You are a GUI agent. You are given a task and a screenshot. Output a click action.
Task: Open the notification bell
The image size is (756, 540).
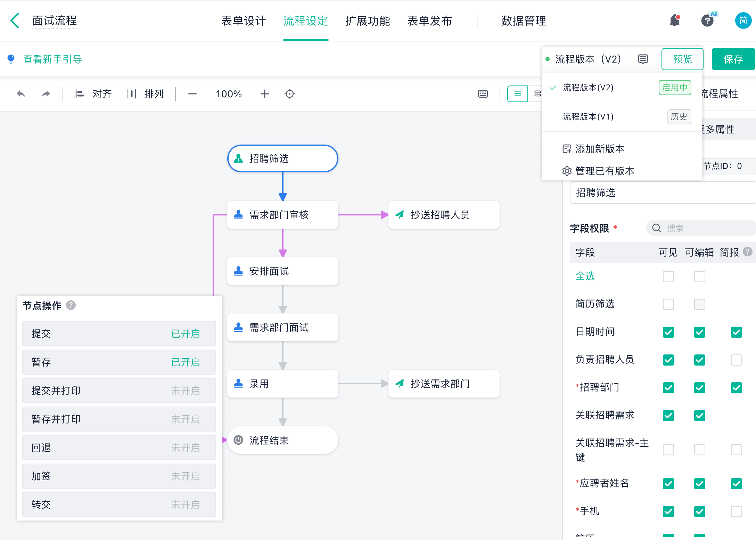[x=675, y=21]
